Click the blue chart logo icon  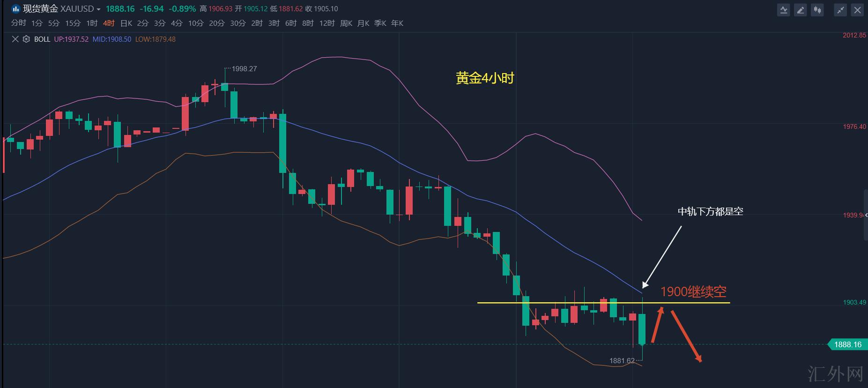15,9
